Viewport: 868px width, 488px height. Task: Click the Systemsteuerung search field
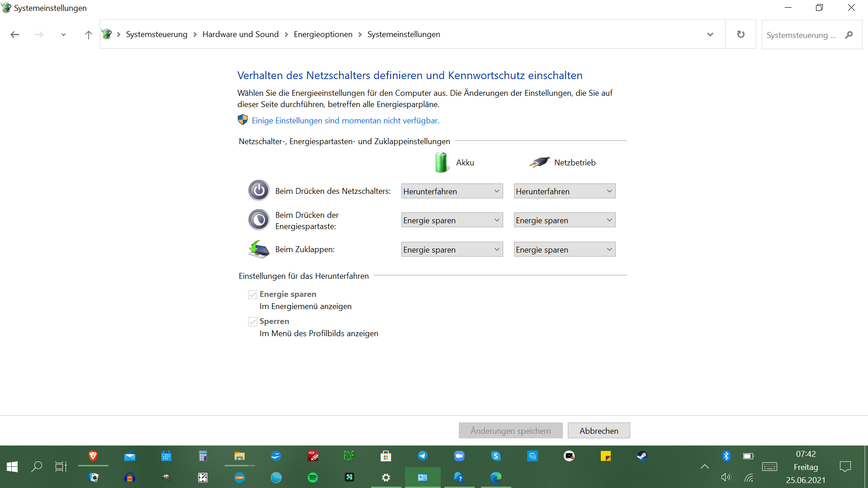(801, 35)
